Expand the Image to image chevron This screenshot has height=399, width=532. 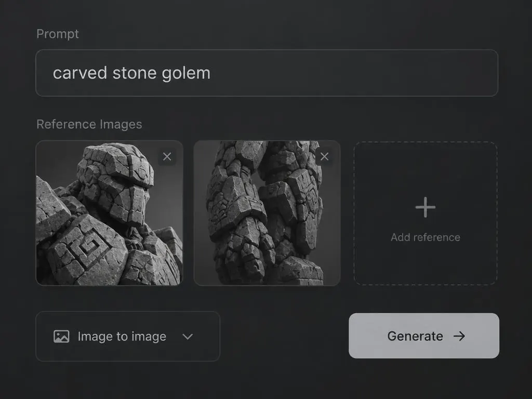188,337
